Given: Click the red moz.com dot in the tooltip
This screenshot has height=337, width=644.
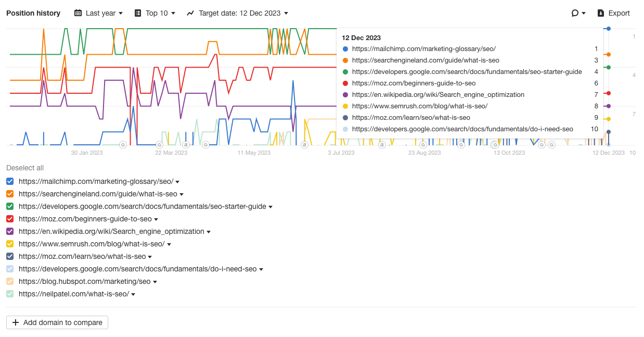Looking at the screenshot, I should (x=345, y=83).
